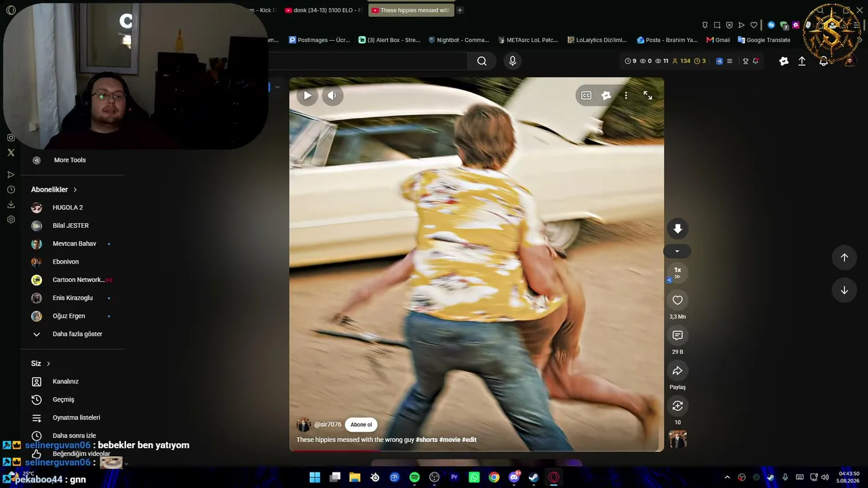Subscribe using the Abone ol button
This screenshot has width=868, height=488.
(361, 425)
